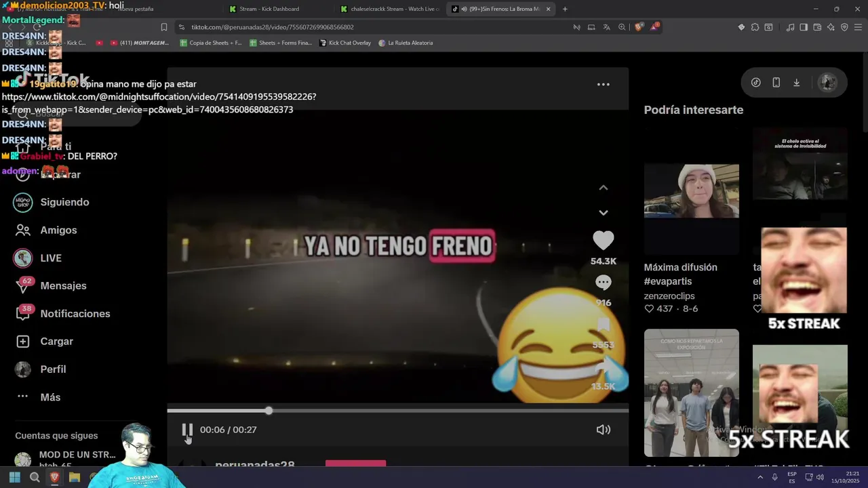Open the profile avatar in the top-right pill

[827, 83]
